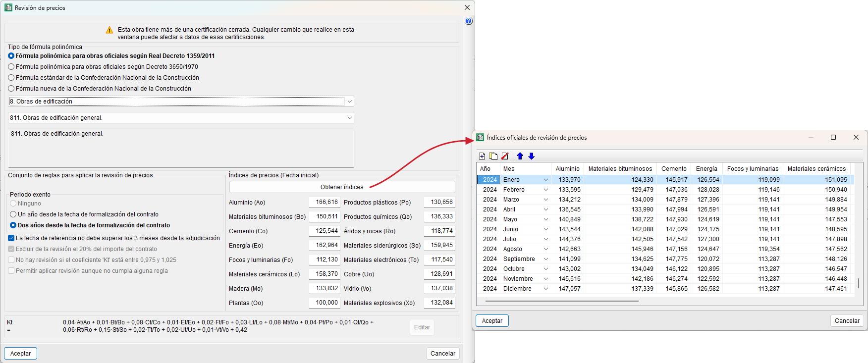Viewport: 868px width, 363px height.
Task: Toggle the 3-month reference date rule checkbox
Action: 11,238
